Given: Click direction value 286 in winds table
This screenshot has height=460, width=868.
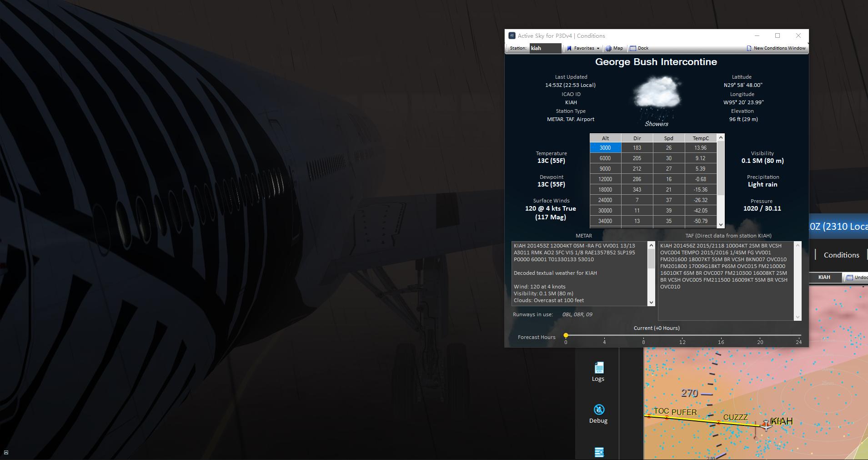Looking at the screenshot, I should [637, 179].
